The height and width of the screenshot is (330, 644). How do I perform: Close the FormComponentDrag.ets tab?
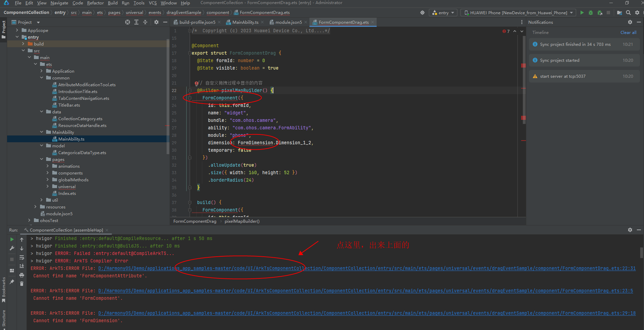coord(373,22)
